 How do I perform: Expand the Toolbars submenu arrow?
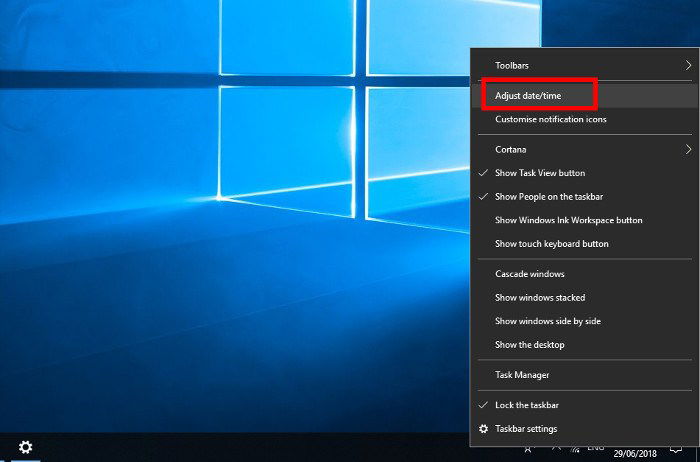tap(688, 66)
